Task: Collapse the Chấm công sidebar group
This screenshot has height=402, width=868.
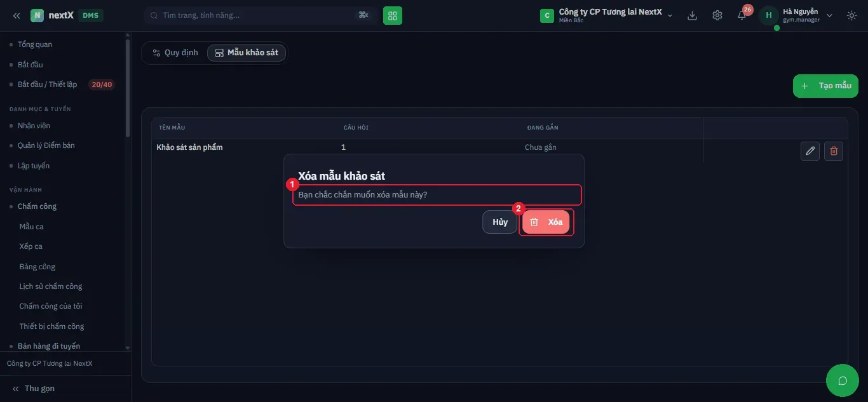Action: click(x=37, y=206)
